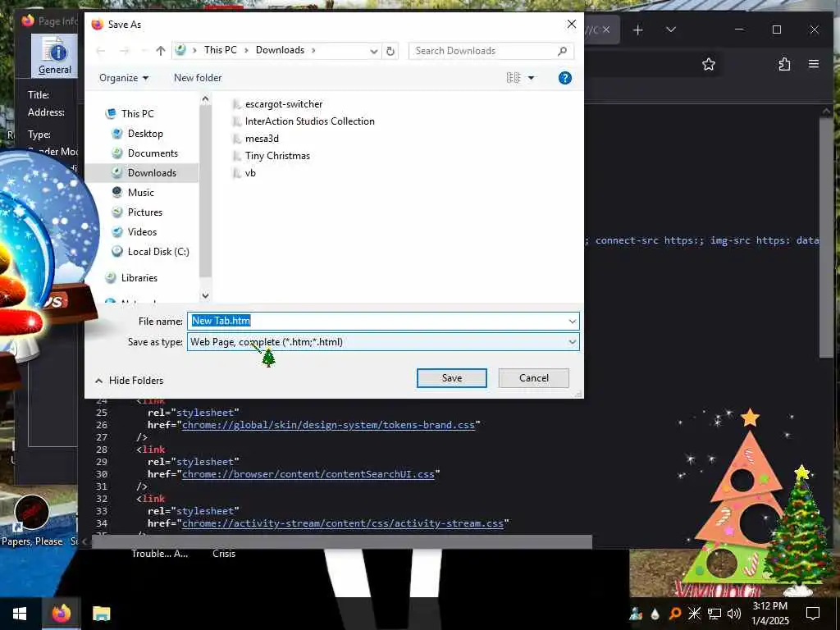
Task: Go up one folder level
Action: (x=161, y=51)
